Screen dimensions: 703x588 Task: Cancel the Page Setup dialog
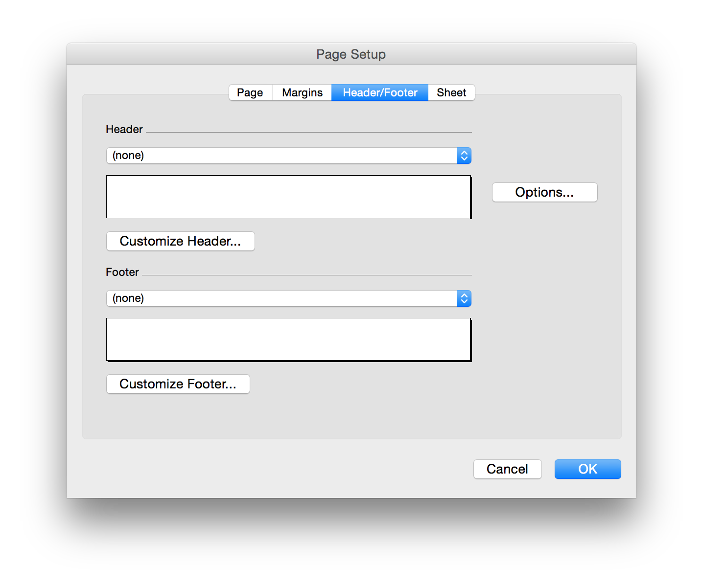tap(507, 469)
